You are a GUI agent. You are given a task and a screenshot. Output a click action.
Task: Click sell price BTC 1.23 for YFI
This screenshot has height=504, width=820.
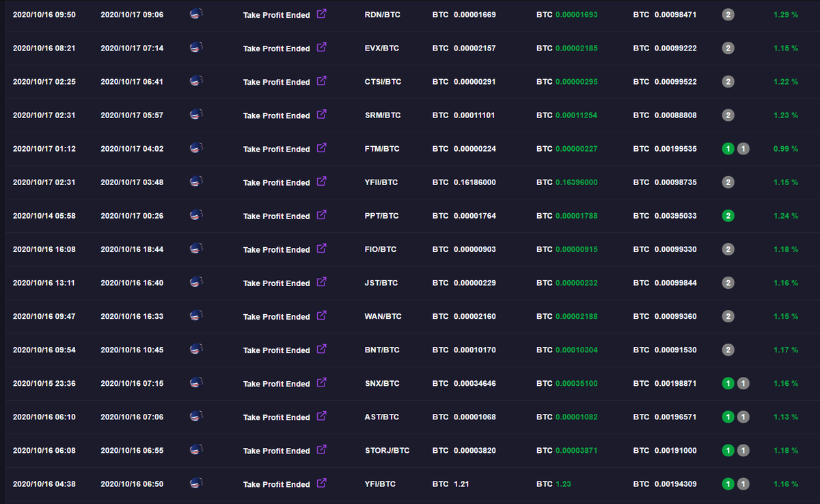[553, 484]
